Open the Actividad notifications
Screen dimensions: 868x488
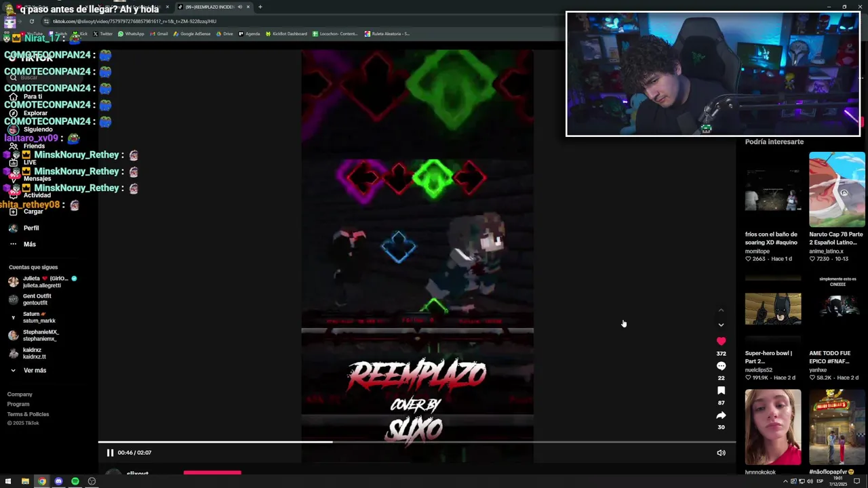(30, 195)
